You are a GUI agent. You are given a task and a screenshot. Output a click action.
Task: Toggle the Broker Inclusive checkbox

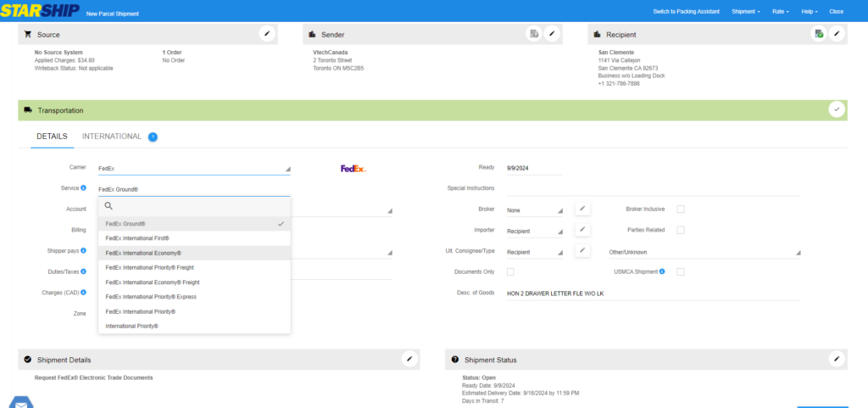[681, 209]
